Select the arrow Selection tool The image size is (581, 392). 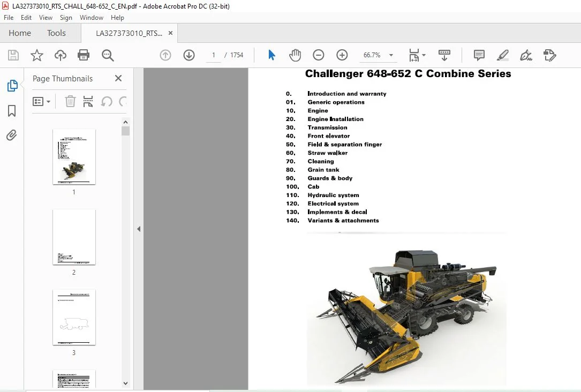[x=271, y=55]
